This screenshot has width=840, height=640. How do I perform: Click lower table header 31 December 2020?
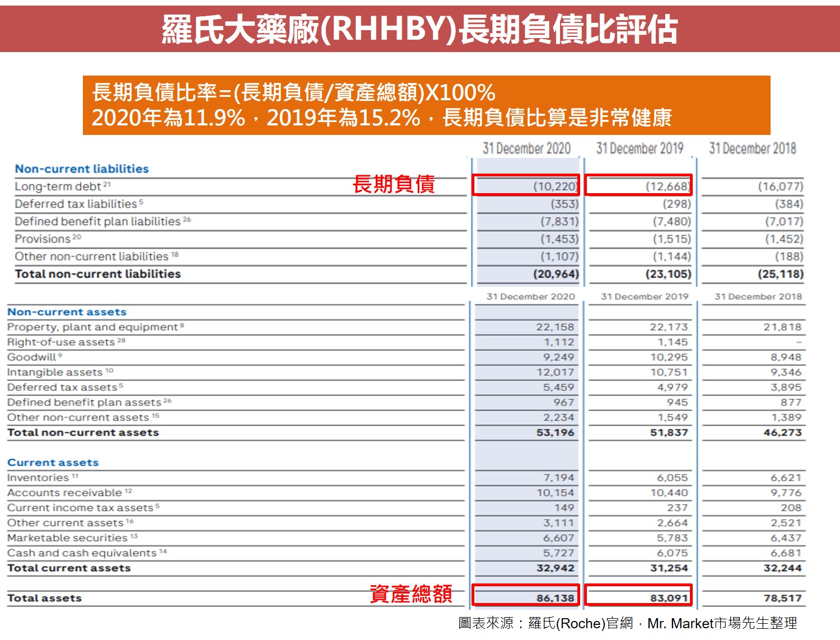click(x=530, y=296)
